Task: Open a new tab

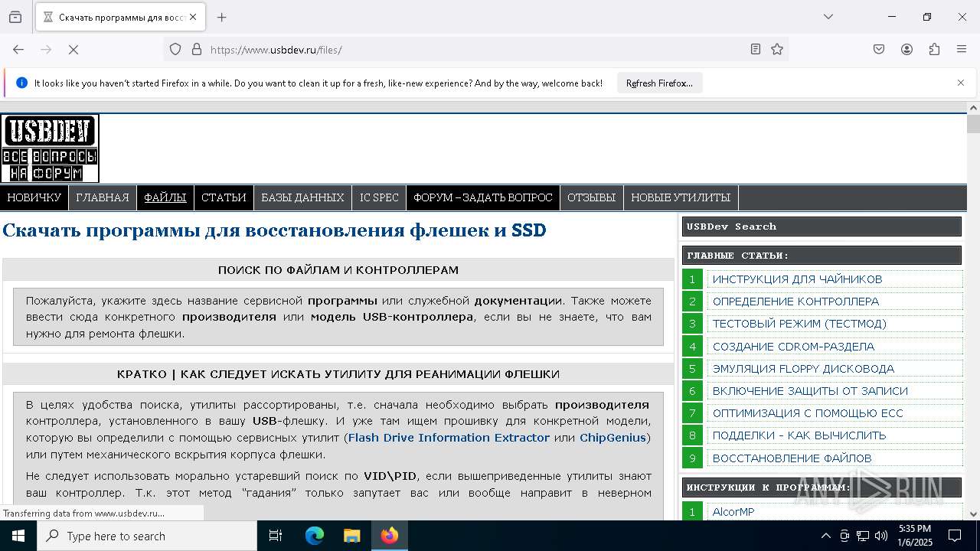Action: pyautogui.click(x=222, y=17)
